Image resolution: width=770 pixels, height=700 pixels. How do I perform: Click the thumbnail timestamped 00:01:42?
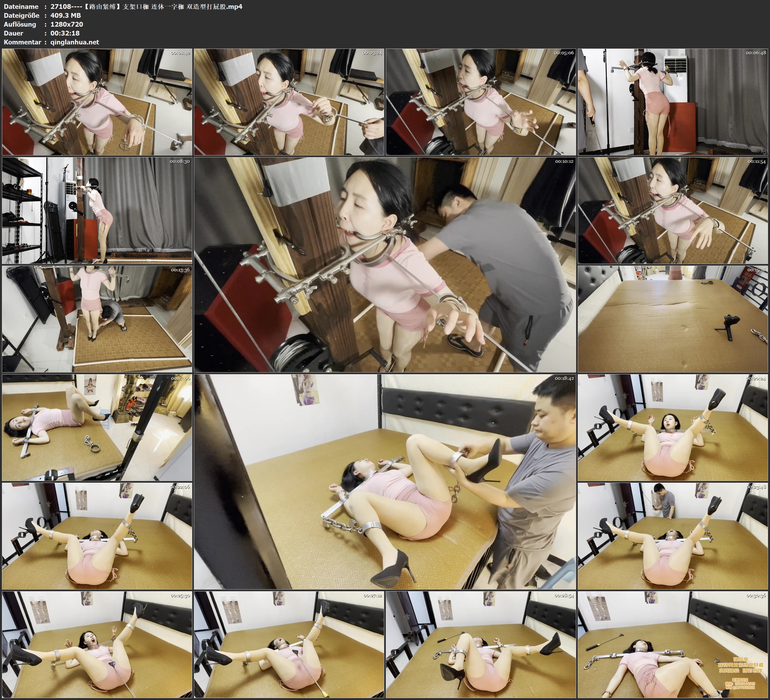coord(97,102)
